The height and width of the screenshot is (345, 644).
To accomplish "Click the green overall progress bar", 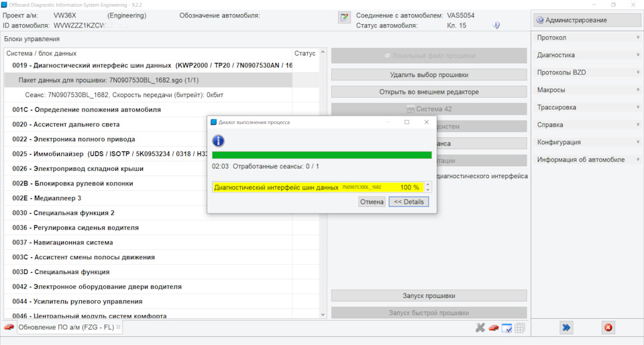I will (x=321, y=155).
